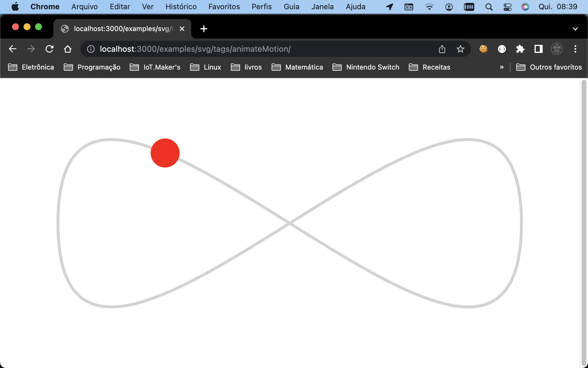The height and width of the screenshot is (368, 588).
Task: Click the reader mode icon in address bar
Action: 538,49
